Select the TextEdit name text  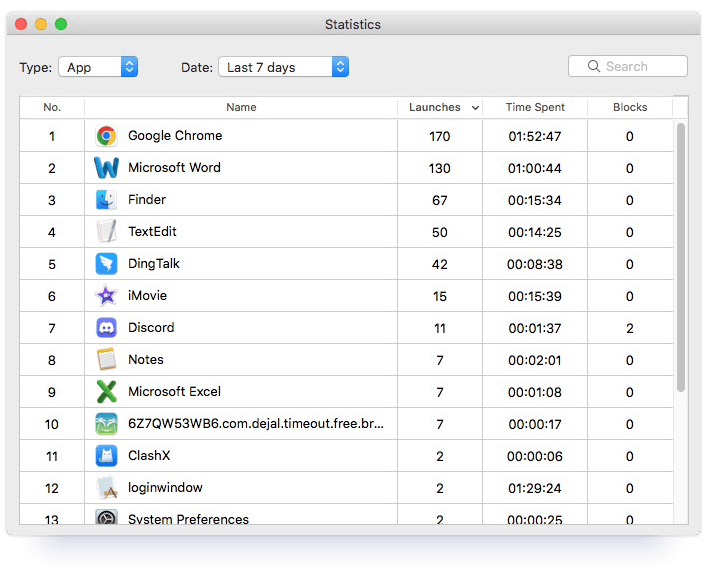(x=152, y=232)
